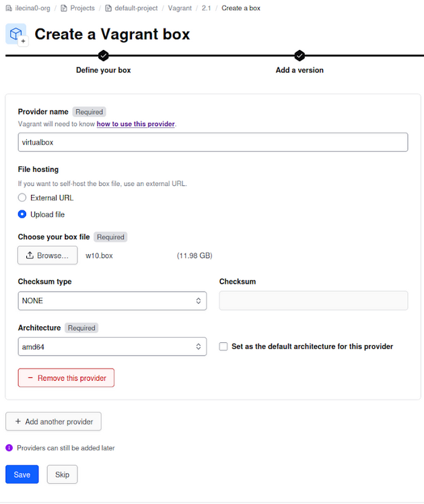Click the Remove this provider button

point(66,378)
